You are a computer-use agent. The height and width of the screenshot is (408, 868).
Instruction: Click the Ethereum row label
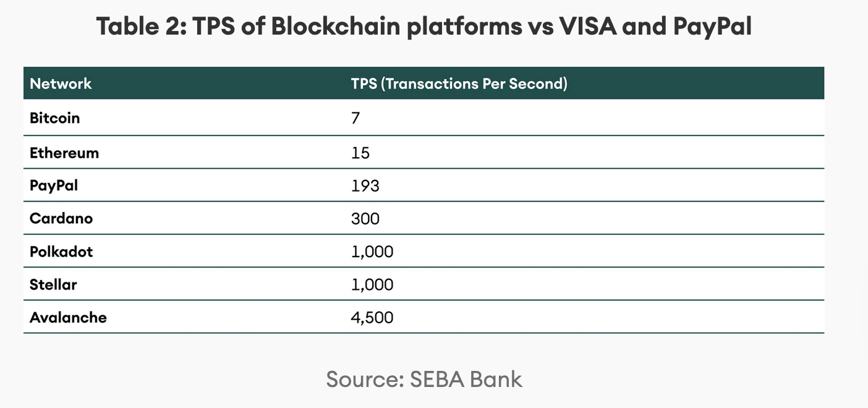point(64,153)
